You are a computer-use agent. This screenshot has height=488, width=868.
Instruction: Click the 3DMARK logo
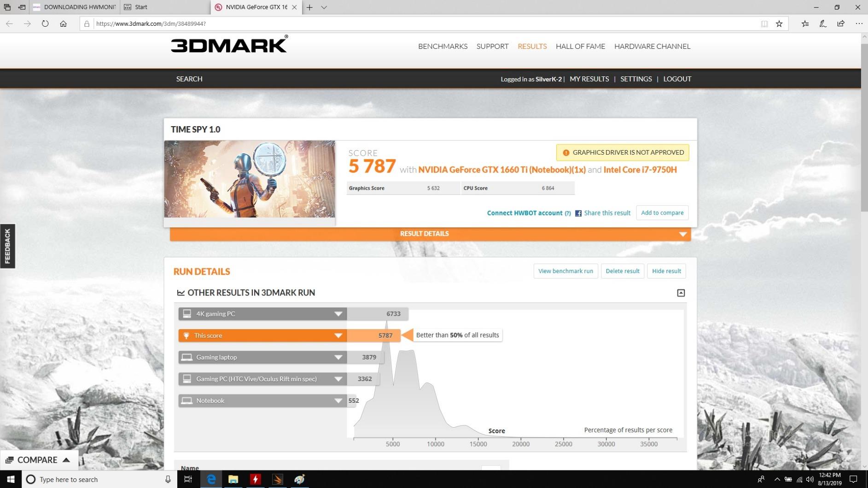[229, 44]
